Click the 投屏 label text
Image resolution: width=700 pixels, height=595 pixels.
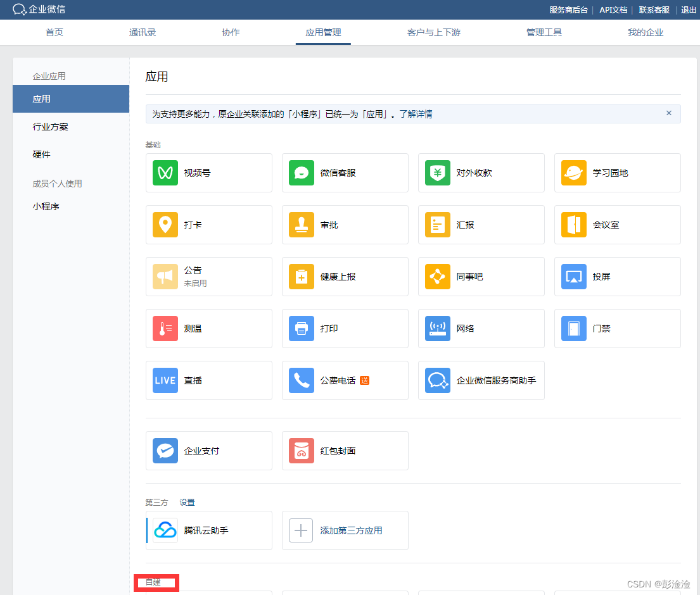[601, 277]
